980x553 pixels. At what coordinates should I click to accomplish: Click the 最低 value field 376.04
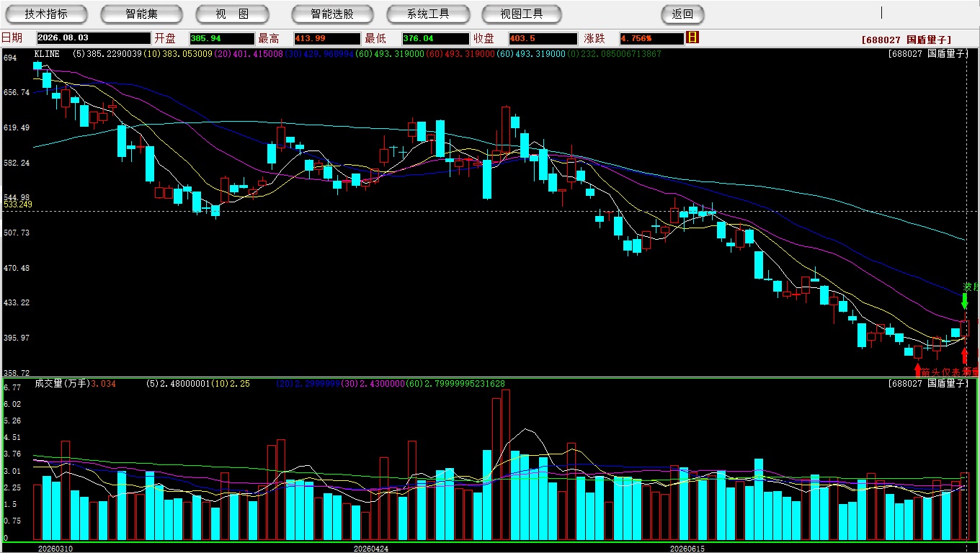pos(436,38)
